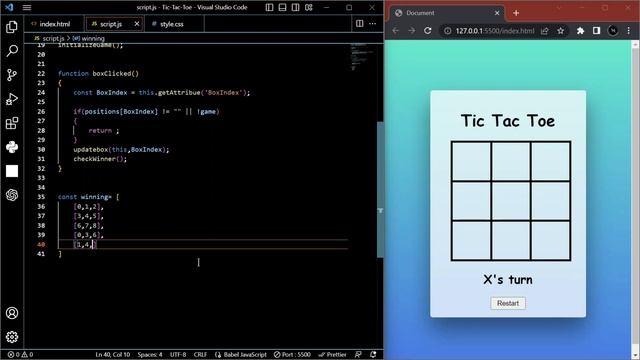640x360 pixels.
Task: Open the Extensions view
Action: point(12,123)
